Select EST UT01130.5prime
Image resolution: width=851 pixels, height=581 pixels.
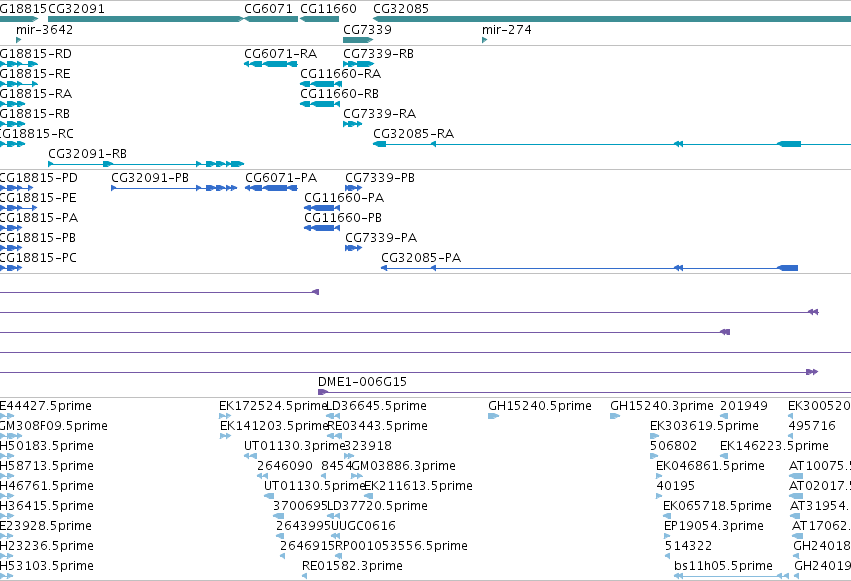click(x=314, y=486)
